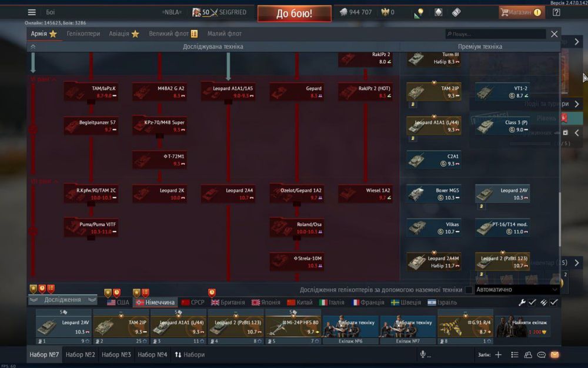Viewport: 588px width, 368px height.
Task: Click the microphone voice chat icon
Action: [423, 354]
